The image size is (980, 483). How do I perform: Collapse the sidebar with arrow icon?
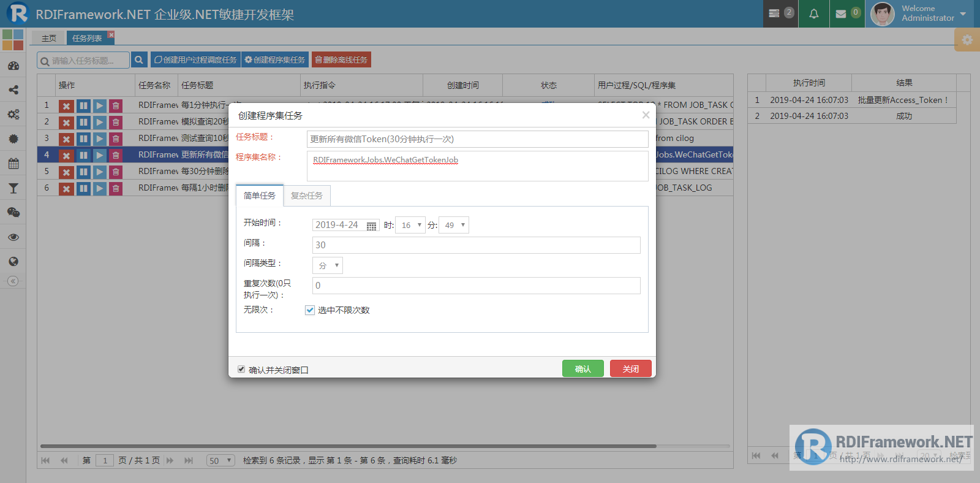(13, 281)
